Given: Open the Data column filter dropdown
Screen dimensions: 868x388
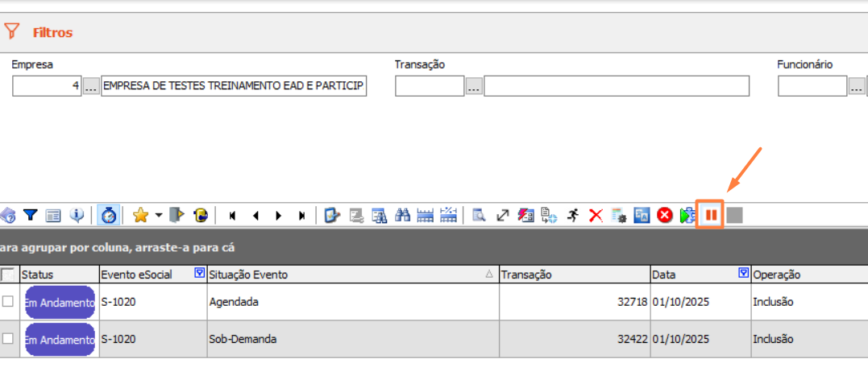Looking at the screenshot, I should coord(744,274).
